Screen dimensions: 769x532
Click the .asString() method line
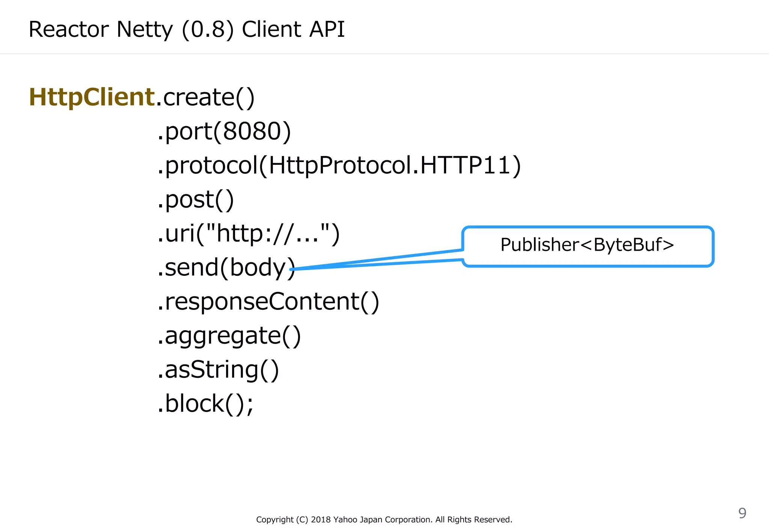(x=218, y=370)
